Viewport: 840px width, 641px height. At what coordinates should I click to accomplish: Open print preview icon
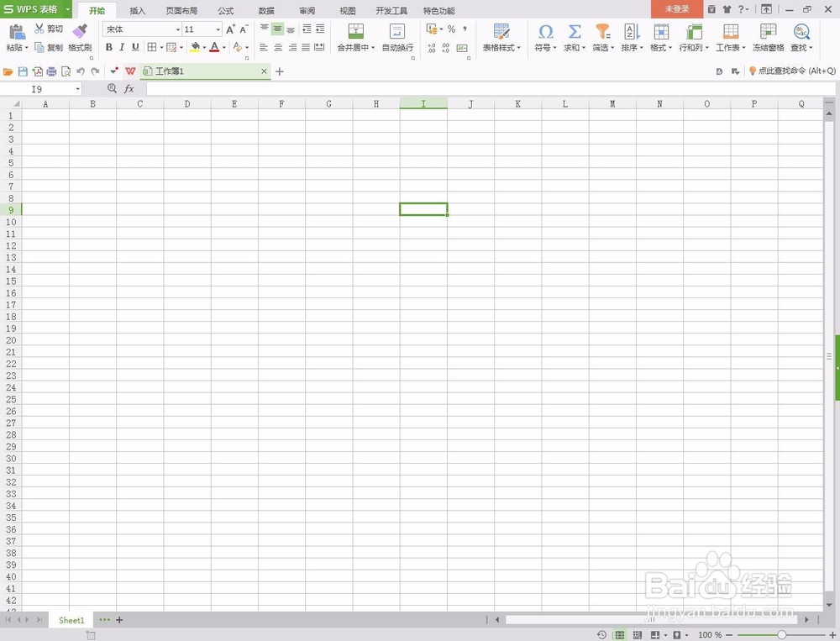tap(66, 71)
